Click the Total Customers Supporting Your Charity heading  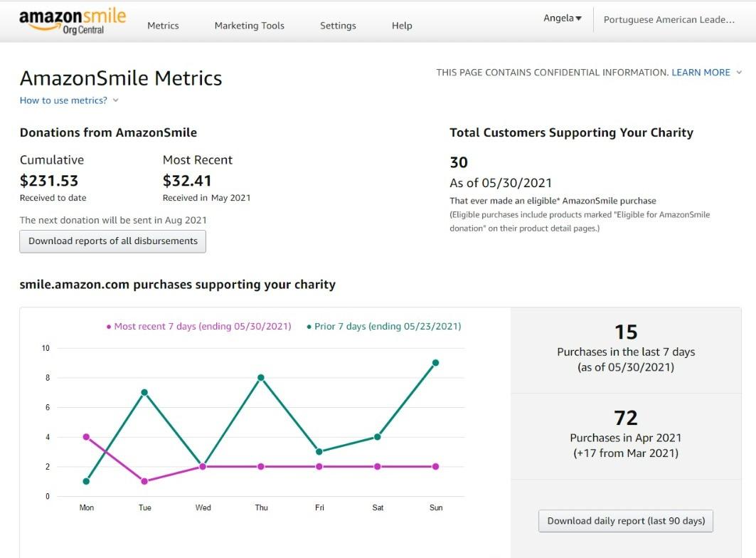pos(571,133)
